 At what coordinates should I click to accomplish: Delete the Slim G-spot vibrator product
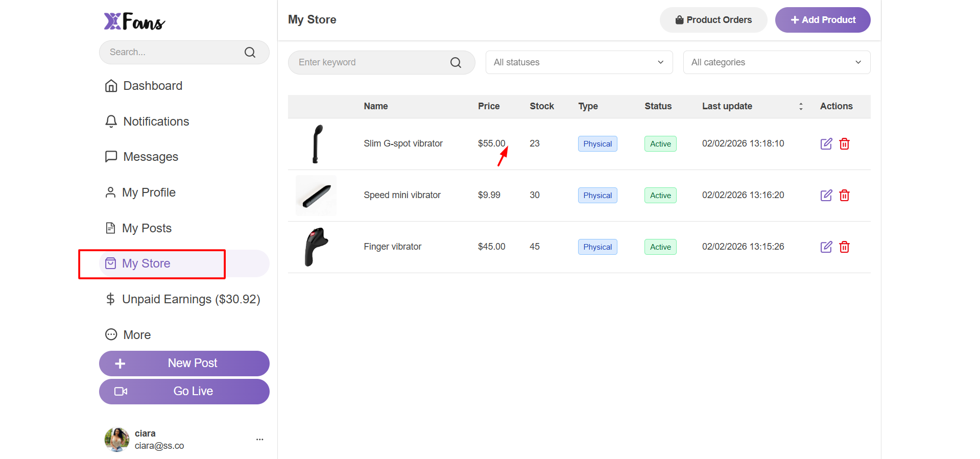pyautogui.click(x=844, y=144)
